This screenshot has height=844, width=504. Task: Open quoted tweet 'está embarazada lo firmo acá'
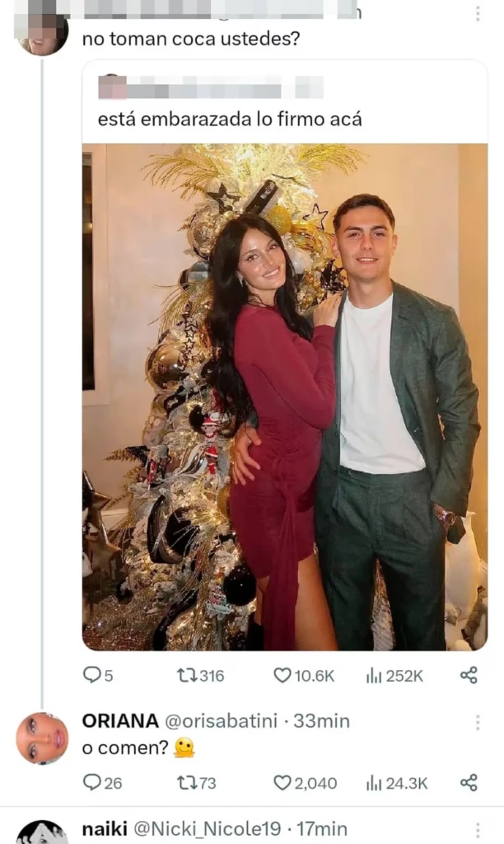click(230, 119)
